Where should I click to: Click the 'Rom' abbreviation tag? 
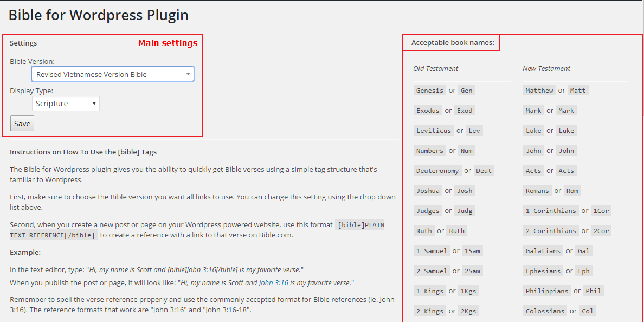572,191
